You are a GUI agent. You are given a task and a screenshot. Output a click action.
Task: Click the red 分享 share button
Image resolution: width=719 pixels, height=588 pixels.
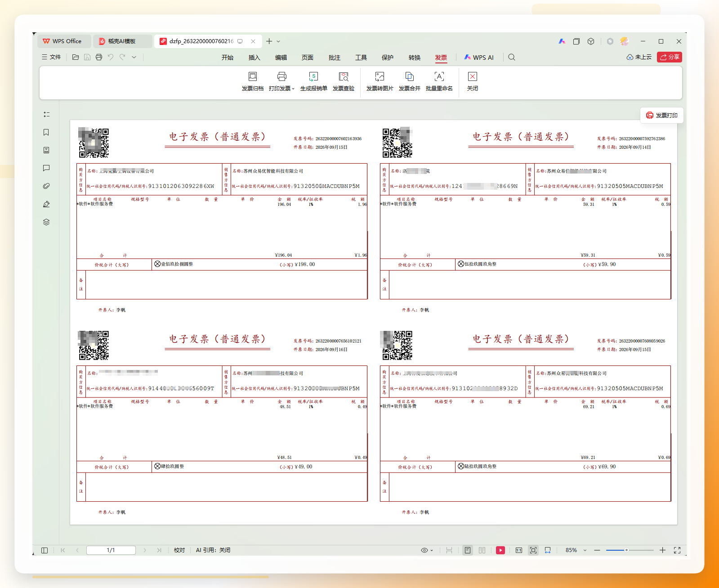(670, 57)
